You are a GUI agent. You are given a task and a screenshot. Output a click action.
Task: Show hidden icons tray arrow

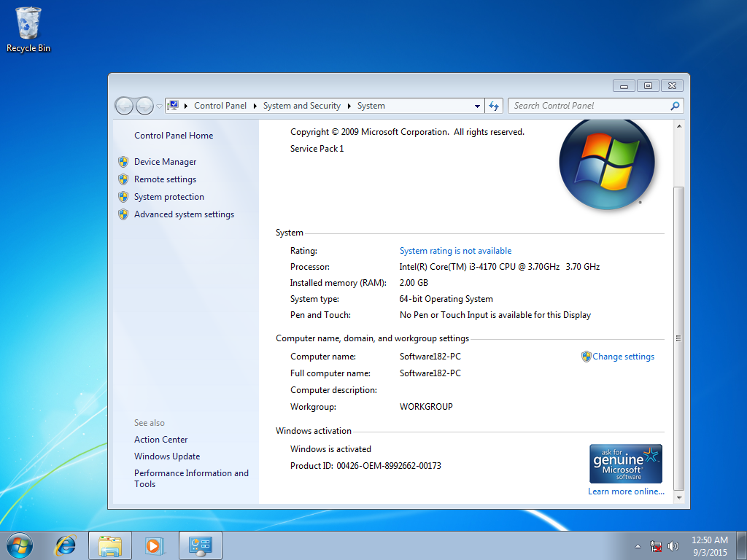coord(638,546)
